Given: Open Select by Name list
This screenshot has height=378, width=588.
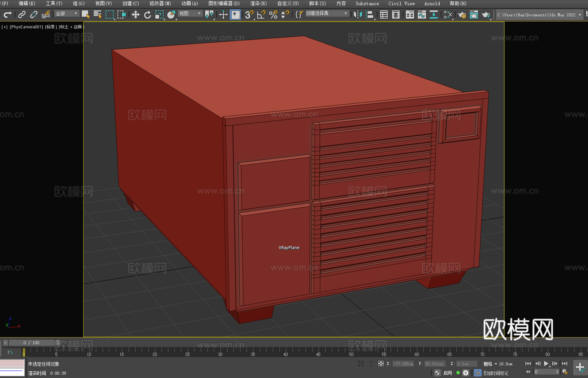Looking at the screenshot, I should 97,14.
